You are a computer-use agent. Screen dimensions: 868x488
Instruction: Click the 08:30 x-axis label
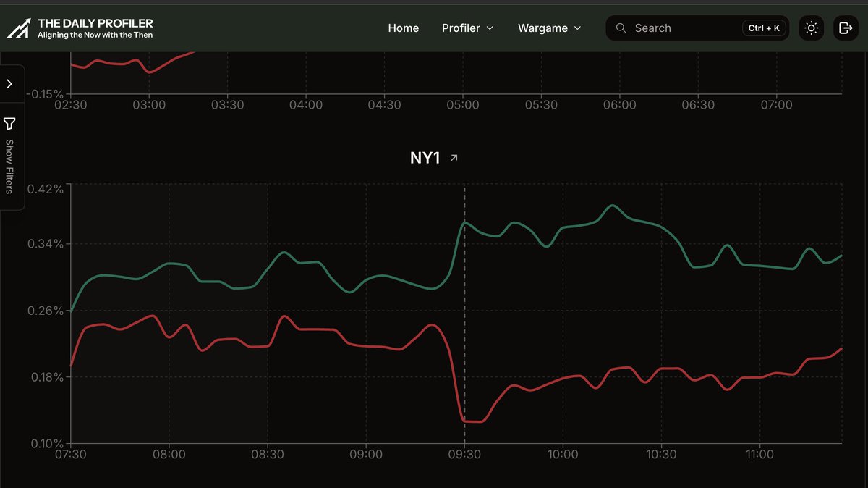[268, 455]
